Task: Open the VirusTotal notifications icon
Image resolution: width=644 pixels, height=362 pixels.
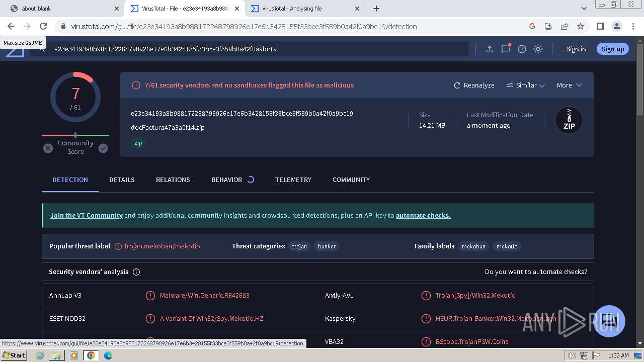Action: pyautogui.click(x=506, y=49)
